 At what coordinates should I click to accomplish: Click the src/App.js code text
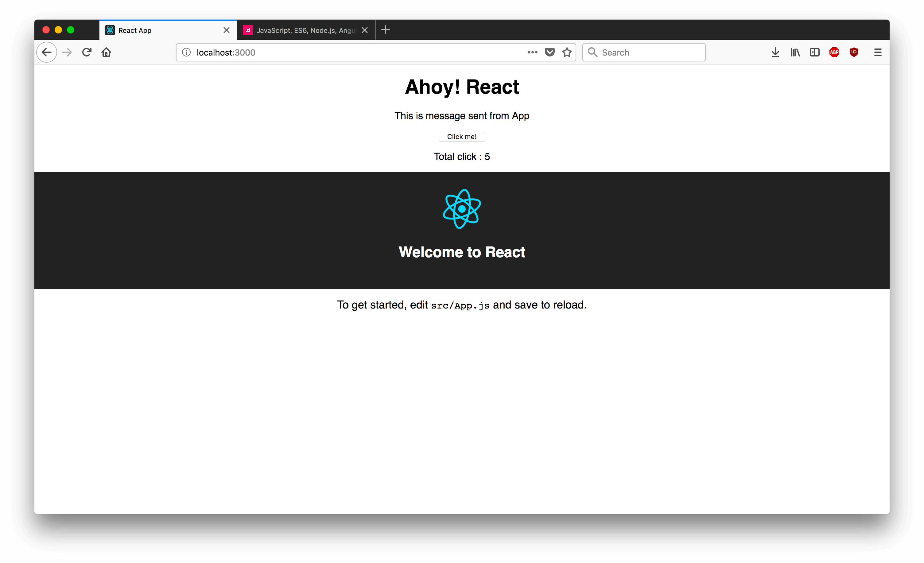pyautogui.click(x=460, y=305)
